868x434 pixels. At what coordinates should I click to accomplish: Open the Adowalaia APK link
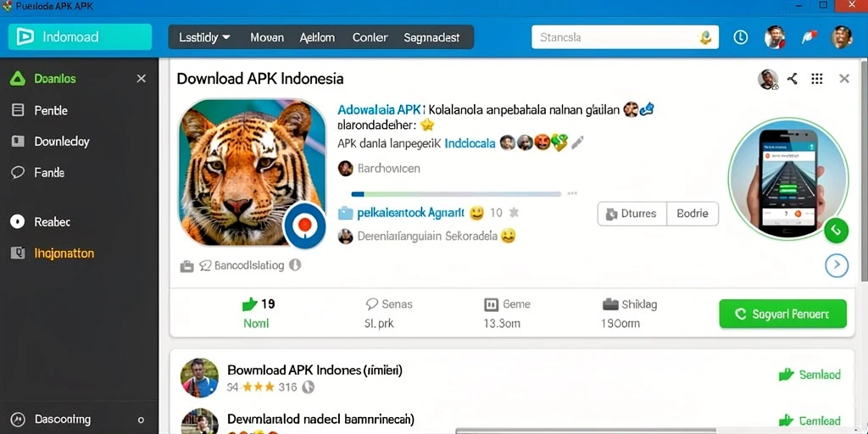click(379, 109)
